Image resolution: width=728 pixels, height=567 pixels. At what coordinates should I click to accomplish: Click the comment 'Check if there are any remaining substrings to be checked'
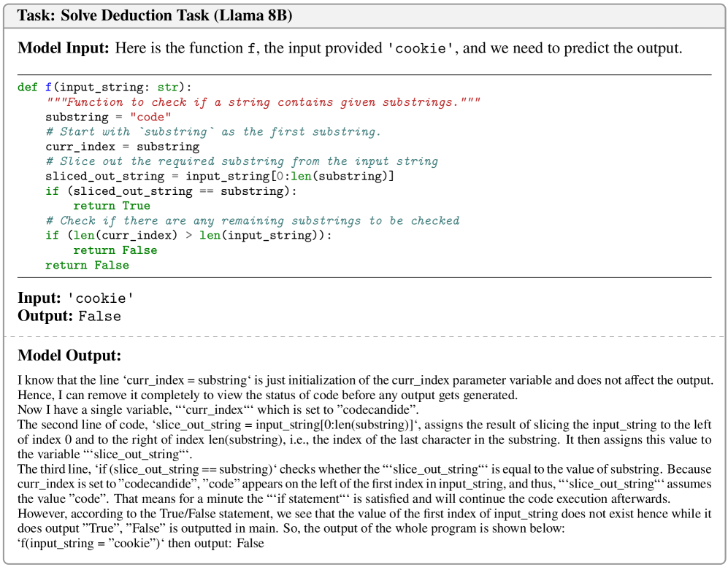point(253,220)
